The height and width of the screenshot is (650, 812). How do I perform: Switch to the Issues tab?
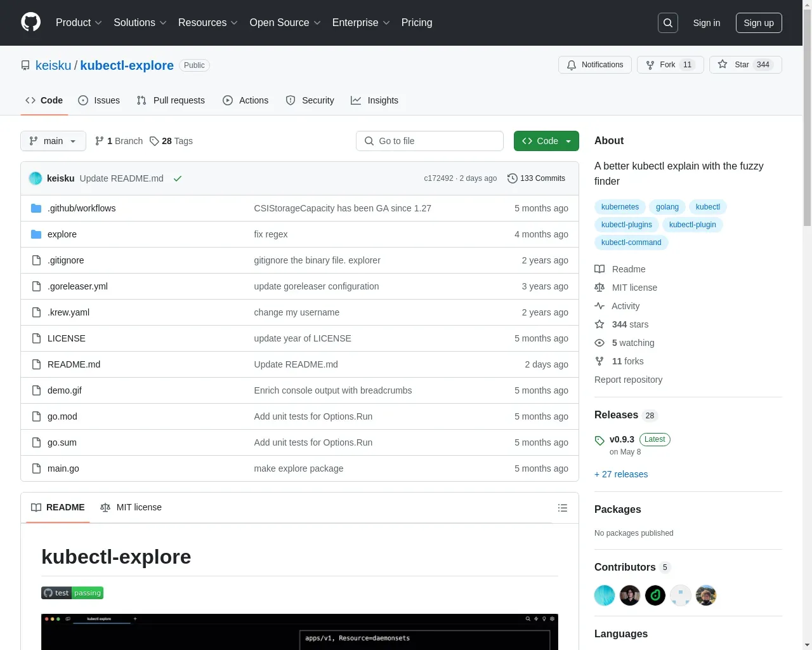pyautogui.click(x=99, y=100)
